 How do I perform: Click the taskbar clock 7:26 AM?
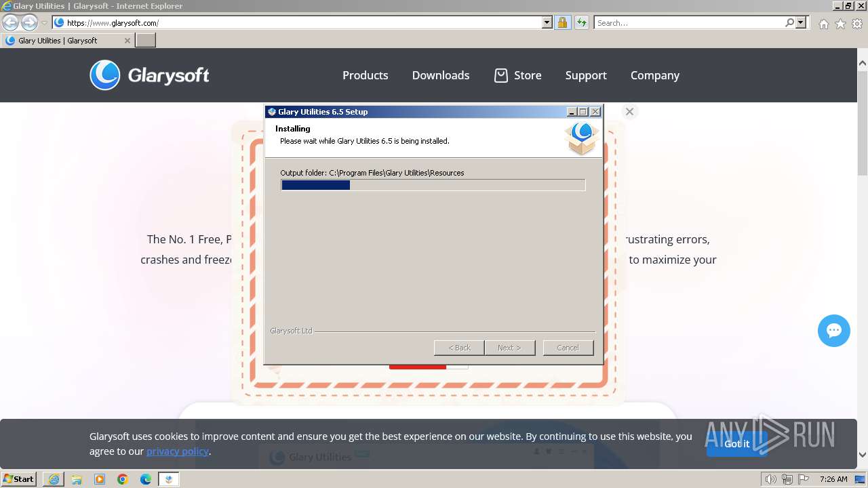coord(833,479)
